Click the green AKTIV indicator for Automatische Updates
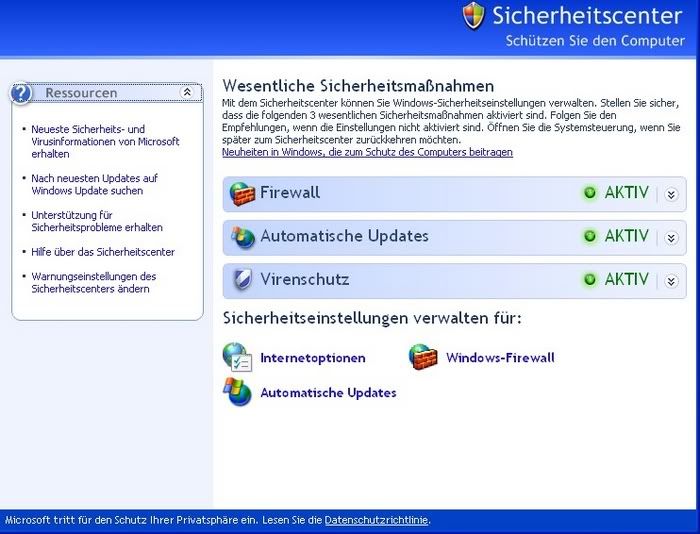700x534 pixels. click(x=590, y=237)
